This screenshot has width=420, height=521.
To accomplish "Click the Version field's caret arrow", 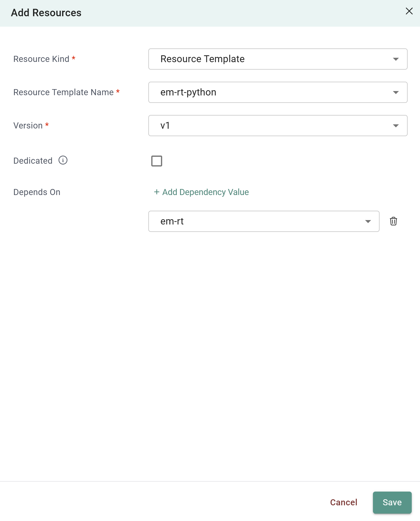I will pos(396,126).
